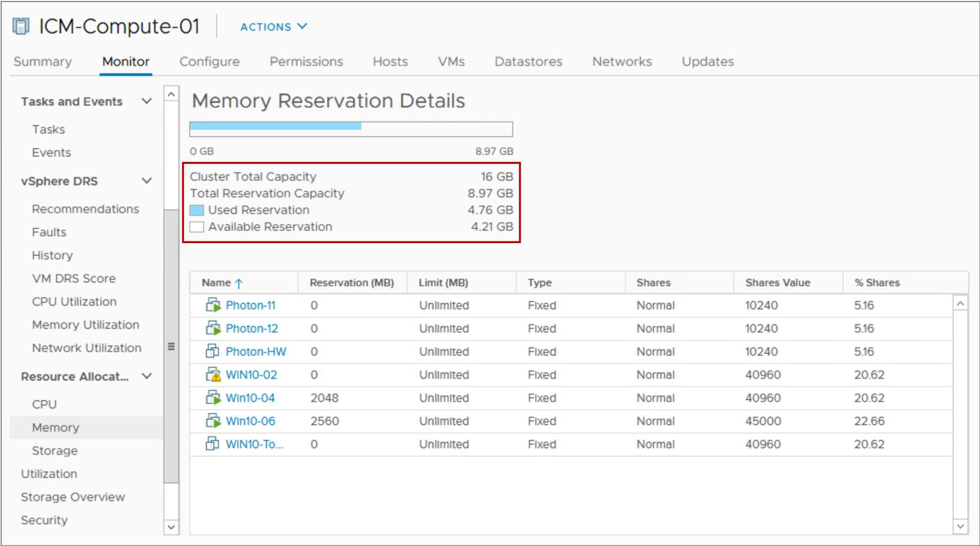This screenshot has width=980, height=546.
Task: Switch to the VMs tab
Action: 451,62
